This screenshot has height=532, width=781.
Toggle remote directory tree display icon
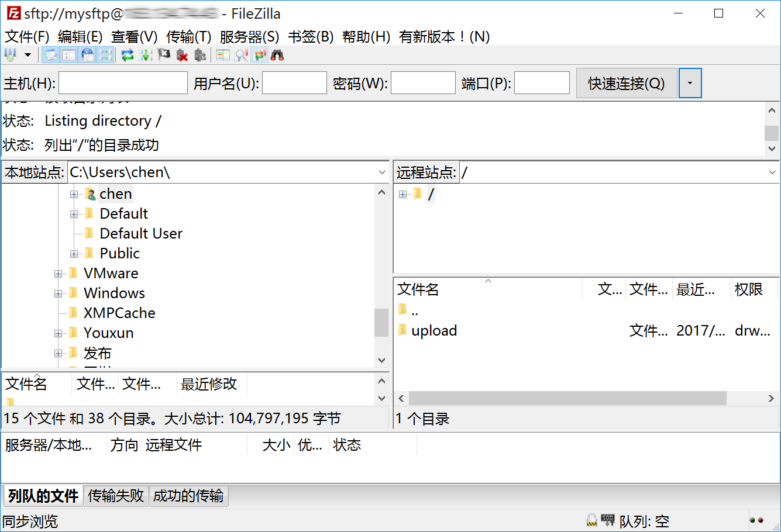[x=87, y=56]
